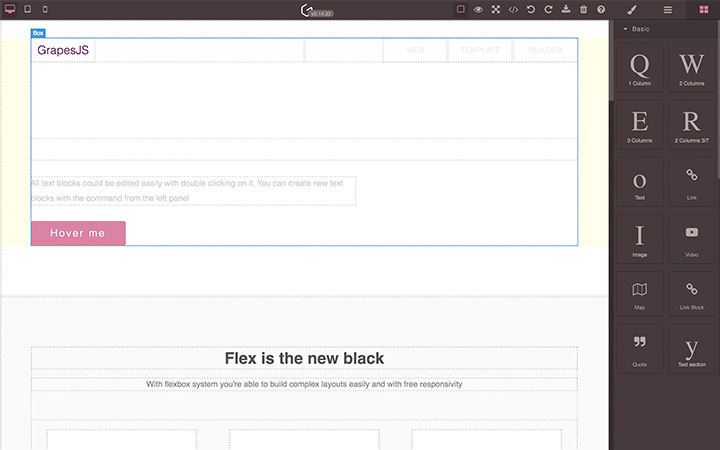Toggle preview mode with eye icon

(478, 9)
